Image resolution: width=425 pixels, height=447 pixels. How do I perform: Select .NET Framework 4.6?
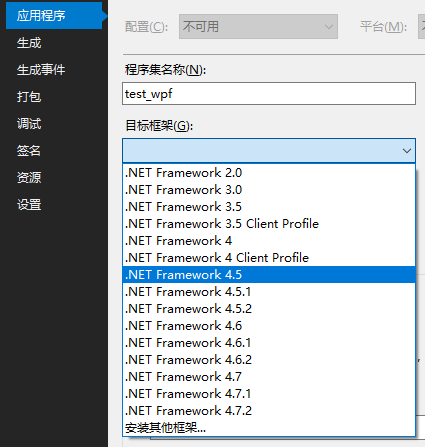click(x=269, y=326)
